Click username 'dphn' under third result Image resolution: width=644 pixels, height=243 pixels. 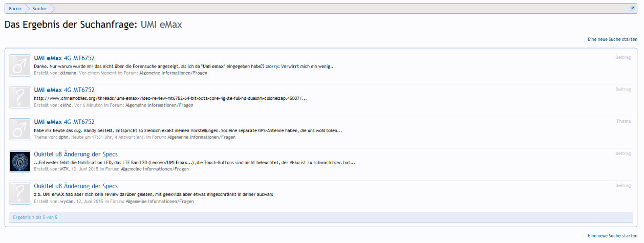click(x=64, y=137)
